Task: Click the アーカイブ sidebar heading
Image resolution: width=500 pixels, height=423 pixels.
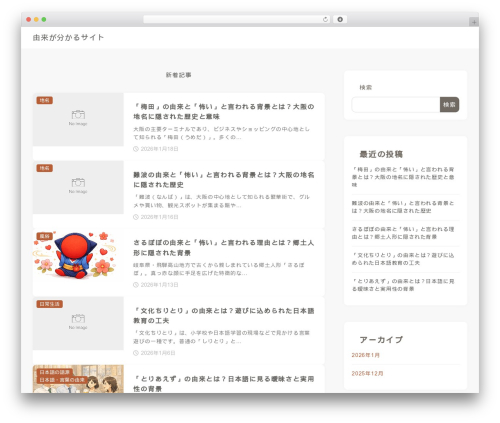Action: coord(381,340)
